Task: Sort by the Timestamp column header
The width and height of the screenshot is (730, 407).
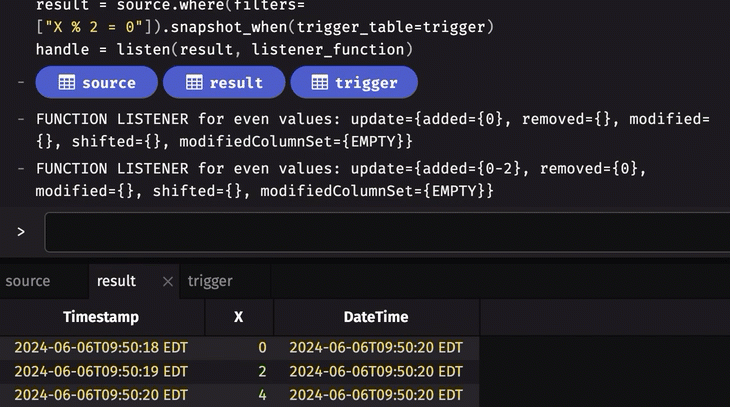Action: click(101, 317)
